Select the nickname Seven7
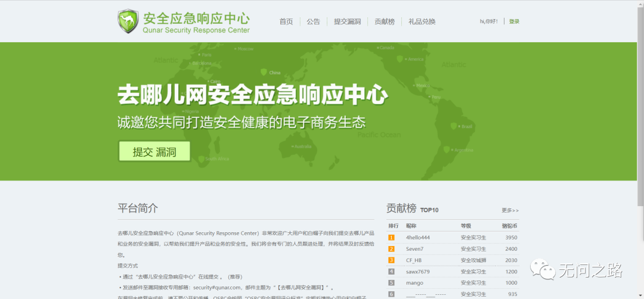 [414, 249]
